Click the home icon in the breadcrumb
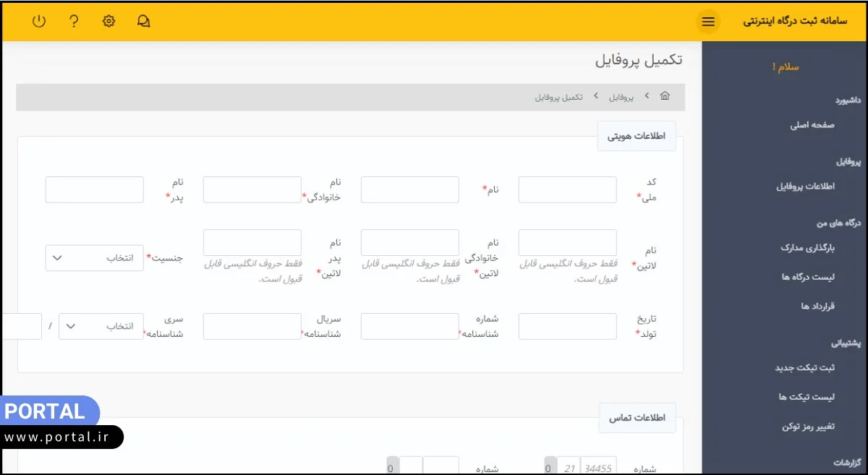 pyautogui.click(x=665, y=95)
